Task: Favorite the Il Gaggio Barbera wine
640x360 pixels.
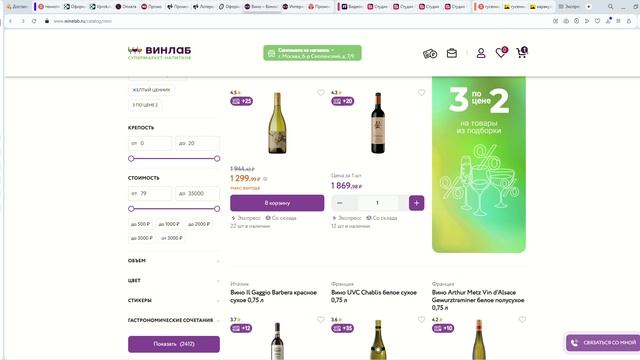Action: (320, 320)
